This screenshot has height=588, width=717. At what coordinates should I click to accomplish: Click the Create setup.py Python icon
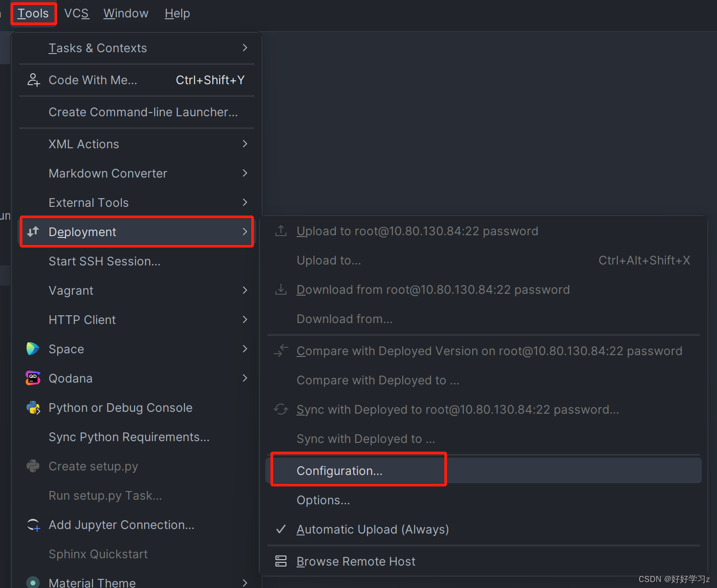pyautogui.click(x=33, y=466)
